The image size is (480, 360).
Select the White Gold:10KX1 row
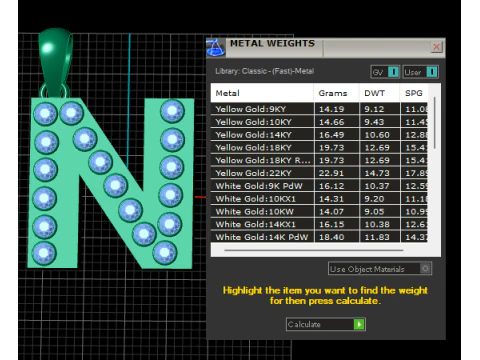point(319,199)
